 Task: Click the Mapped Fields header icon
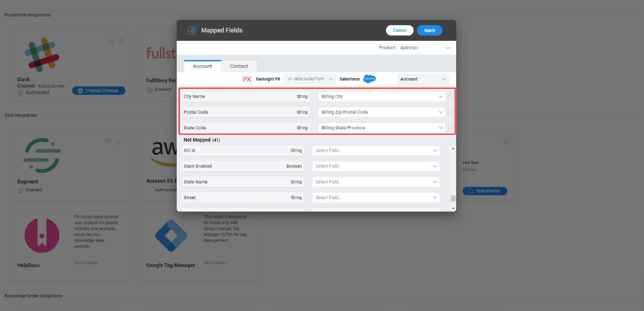[192, 30]
